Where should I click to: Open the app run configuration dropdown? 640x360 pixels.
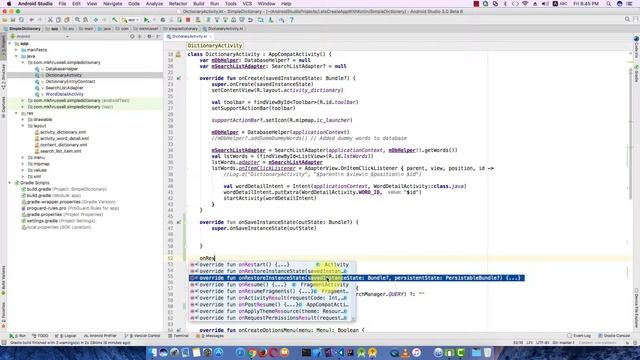pyautogui.click(x=130, y=20)
